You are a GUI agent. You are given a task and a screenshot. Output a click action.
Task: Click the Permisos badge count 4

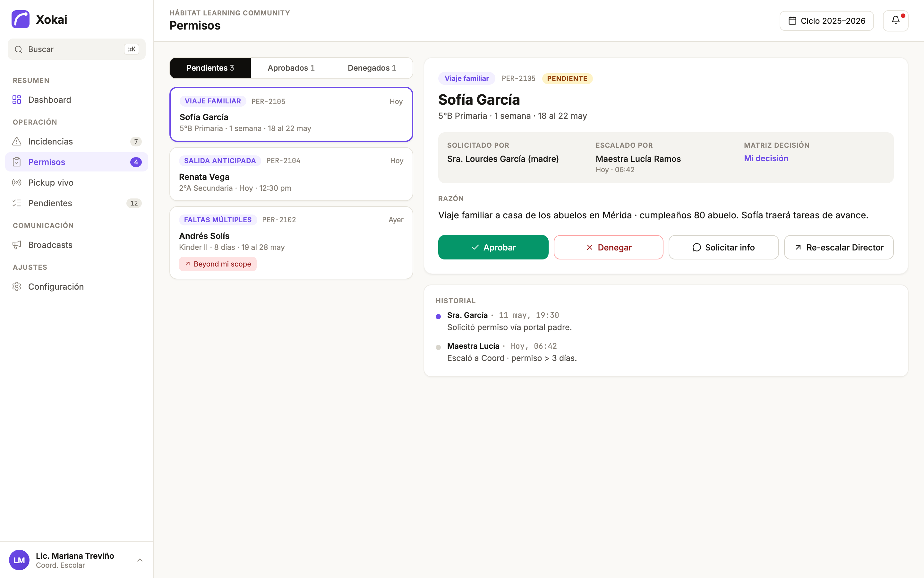[136, 162]
